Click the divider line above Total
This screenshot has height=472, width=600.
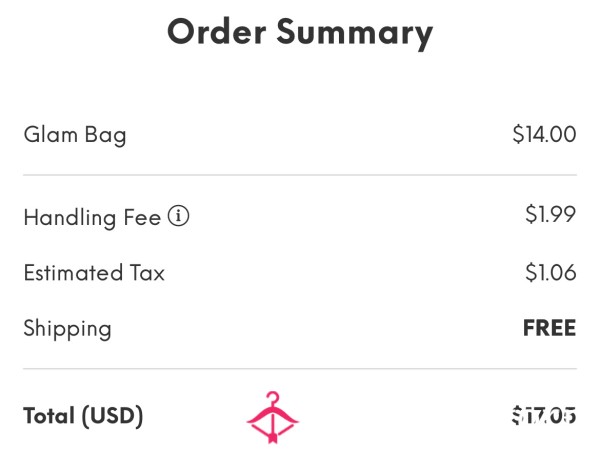[300, 369]
